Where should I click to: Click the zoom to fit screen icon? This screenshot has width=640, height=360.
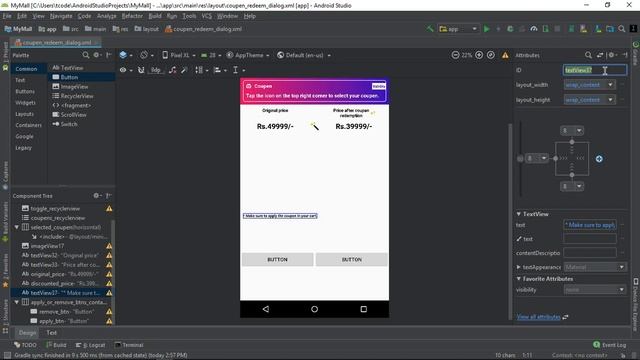(491, 55)
